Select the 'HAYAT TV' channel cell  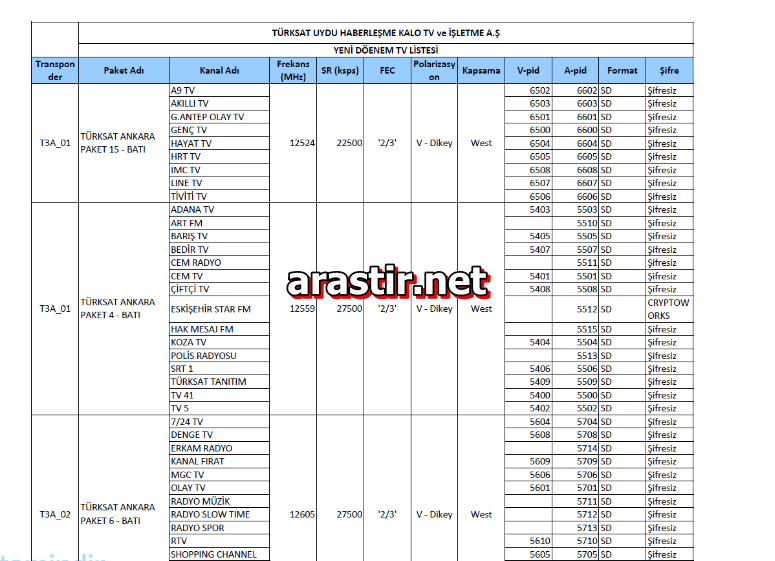(x=219, y=143)
